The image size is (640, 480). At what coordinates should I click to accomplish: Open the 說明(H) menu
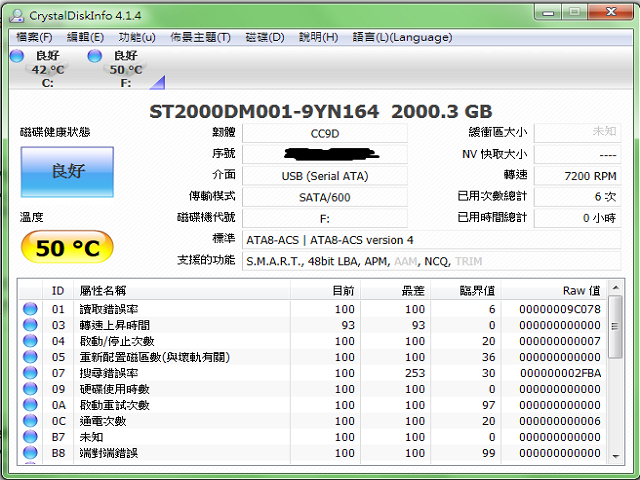coord(318,38)
